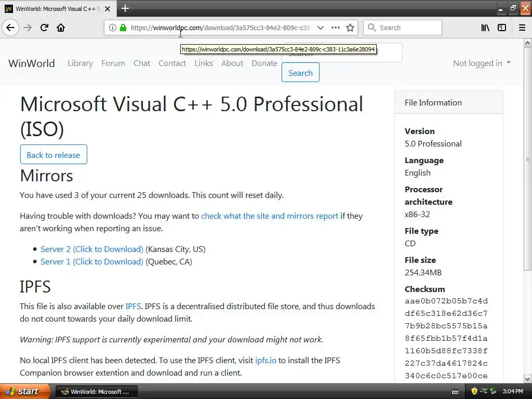Click the scrollbar up arrow
The width and height of the screenshot is (532, 399).
point(528,43)
